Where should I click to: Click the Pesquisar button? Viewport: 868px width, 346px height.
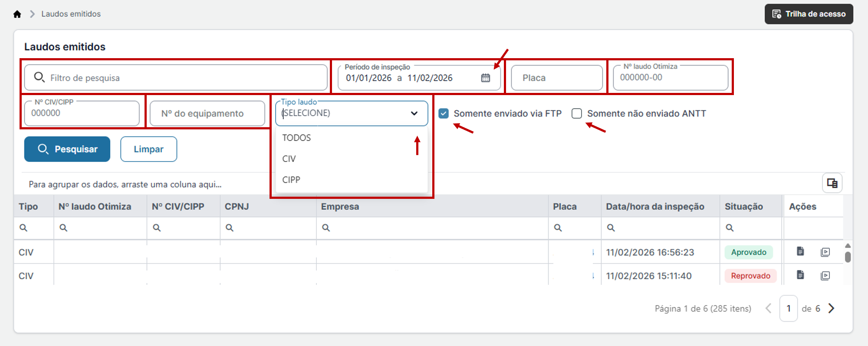(67, 149)
